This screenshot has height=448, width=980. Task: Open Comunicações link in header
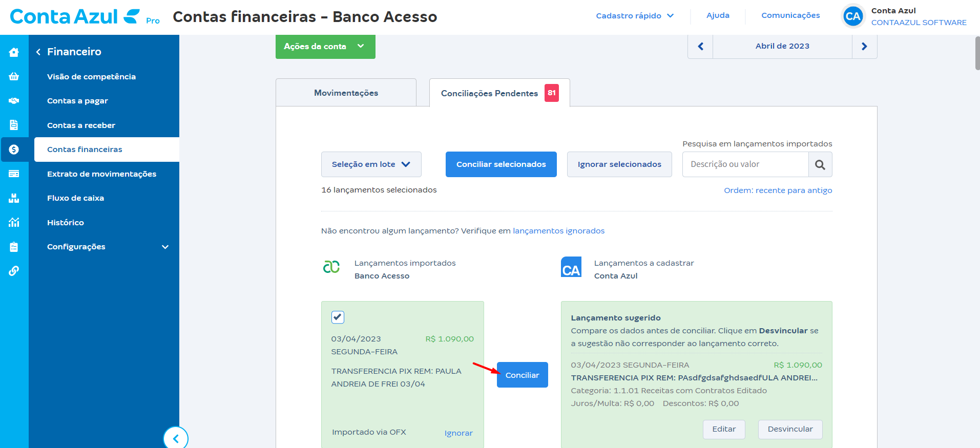click(790, 15)
